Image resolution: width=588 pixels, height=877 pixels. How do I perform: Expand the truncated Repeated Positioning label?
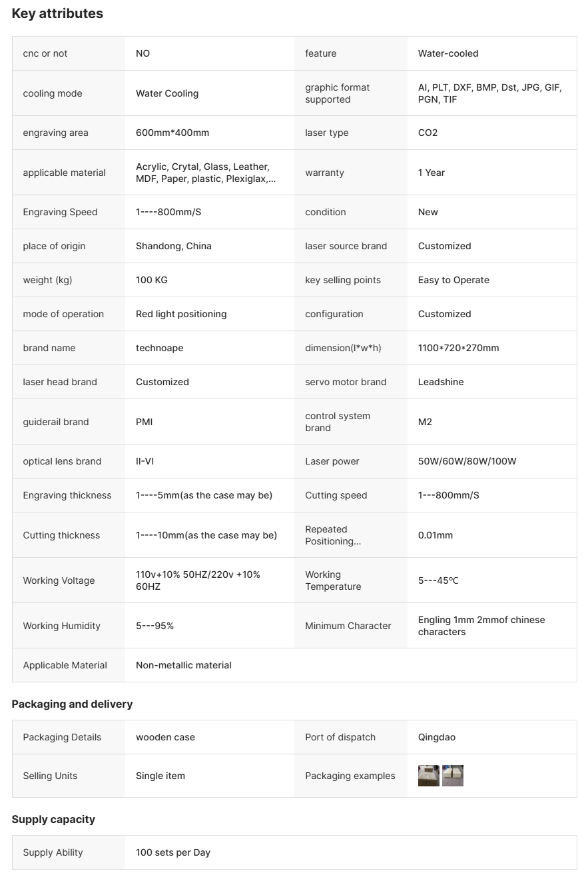[x=332, y=535]
